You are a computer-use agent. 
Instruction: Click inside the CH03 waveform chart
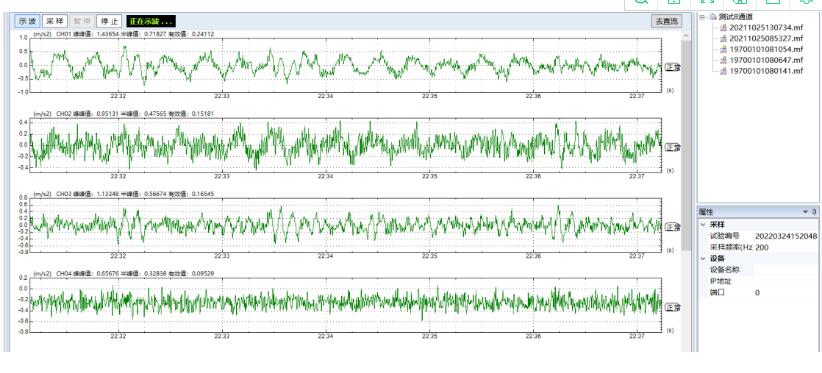345,225
